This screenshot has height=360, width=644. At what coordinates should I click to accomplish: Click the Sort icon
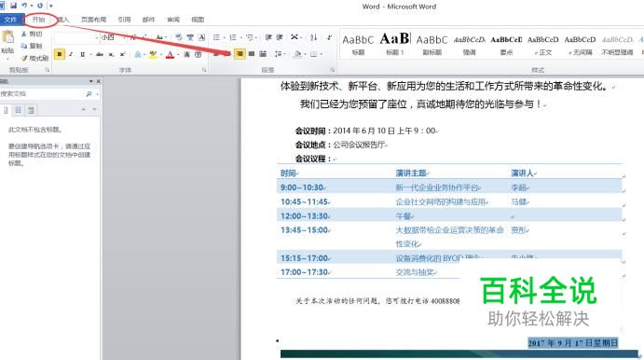point(314,37)
